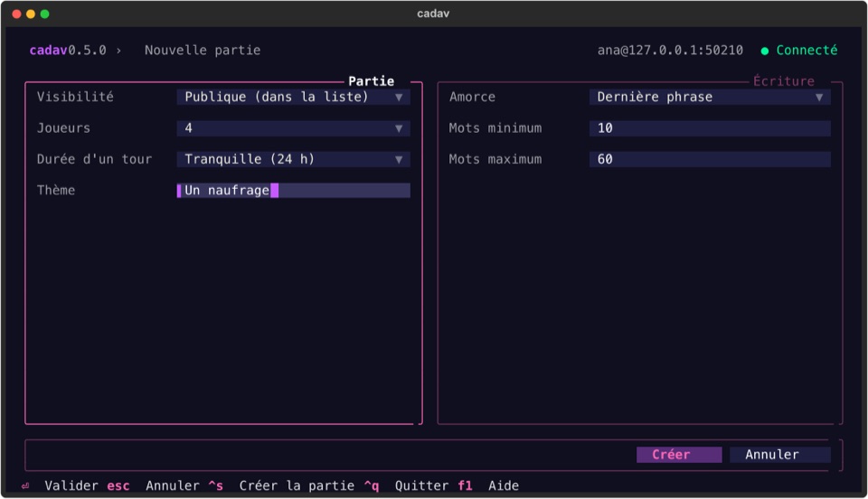Screen dimensions: 868x499
Task: Click the Mots minimum label
Action: pos(495,128)
